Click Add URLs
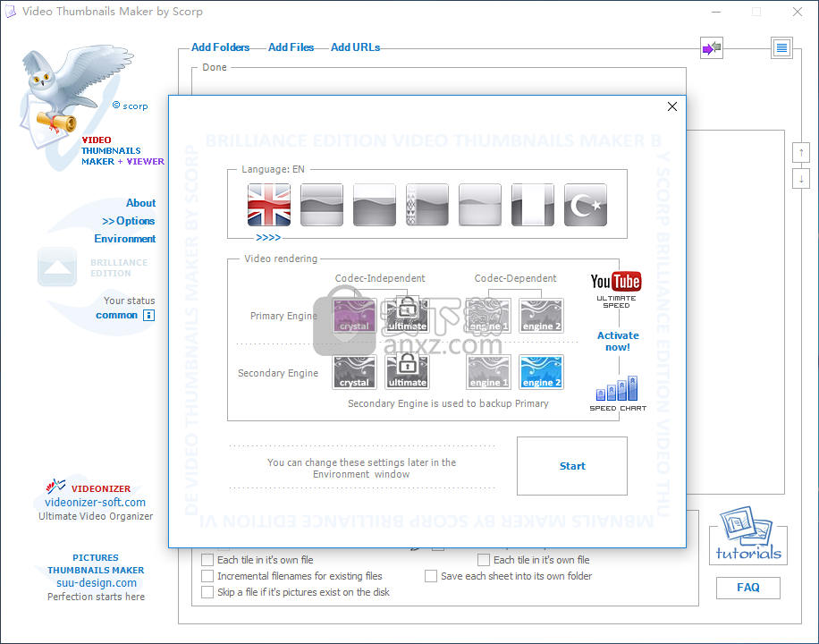Image resolution: width=819 pixels, height=644 pixels. click(355, 47)
